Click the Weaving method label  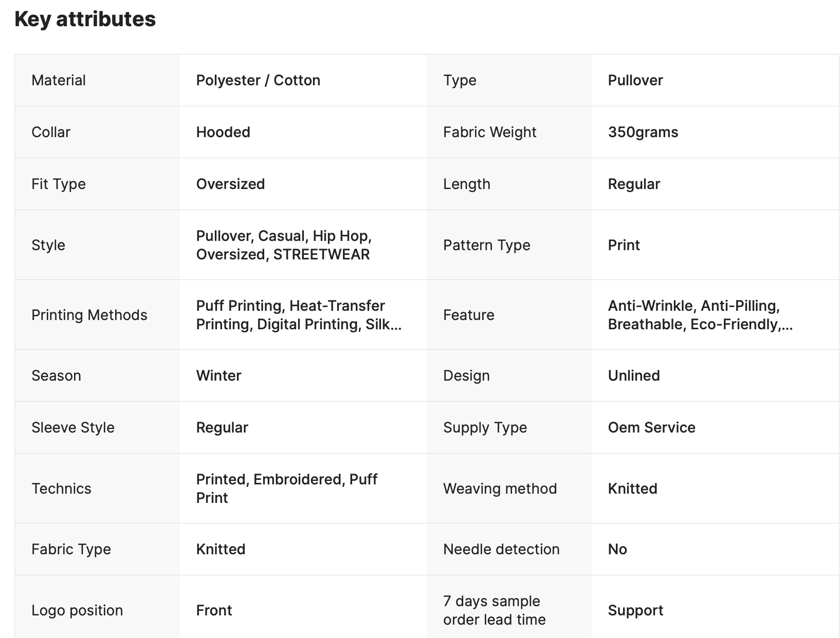pyautogui.click(x=500, y=489)
